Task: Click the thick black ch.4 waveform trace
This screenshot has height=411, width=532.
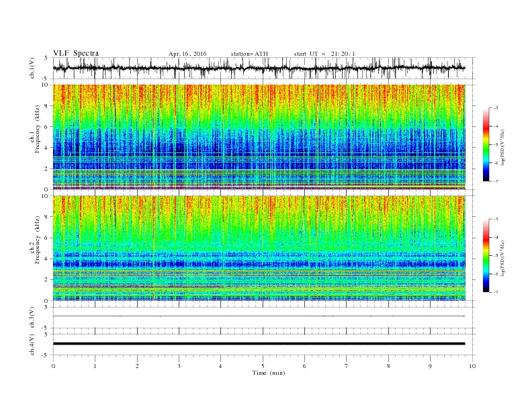Action: pyautogui.click(x=259, y=344)
